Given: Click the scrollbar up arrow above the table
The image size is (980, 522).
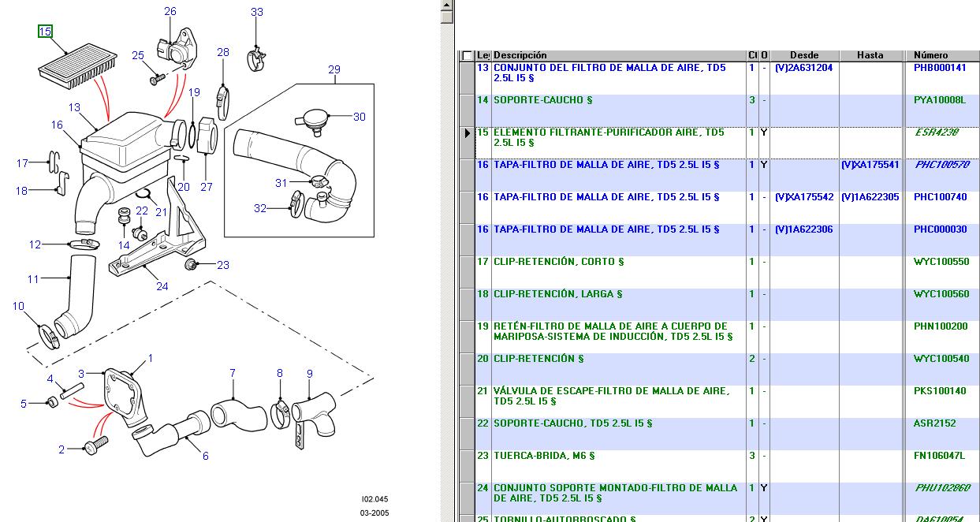Looking at the screenshot, I should 446,15.
